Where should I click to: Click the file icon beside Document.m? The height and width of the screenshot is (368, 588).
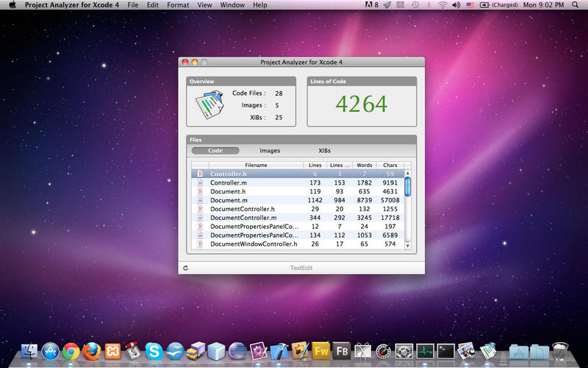200,200
